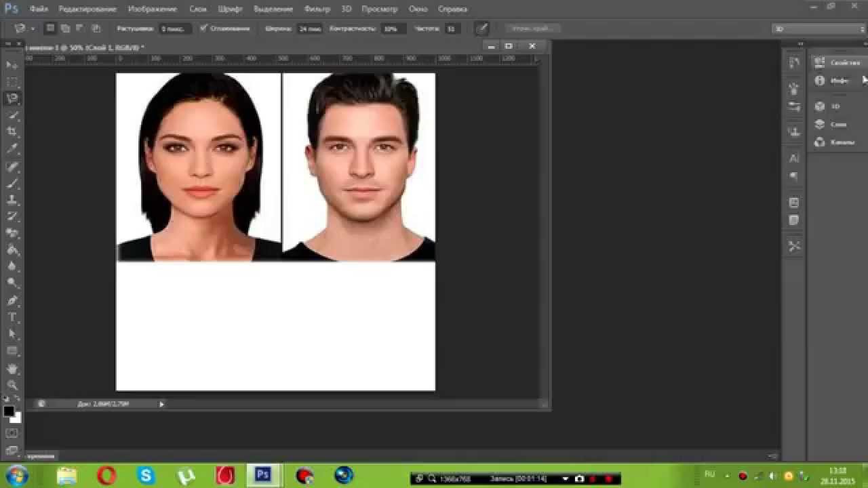
Task: Click the Уточн. край button
Action: (532, 28)
